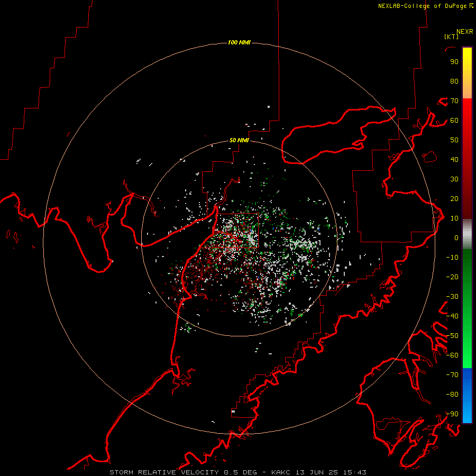Click the 0 scale value

tap(456, 237)
